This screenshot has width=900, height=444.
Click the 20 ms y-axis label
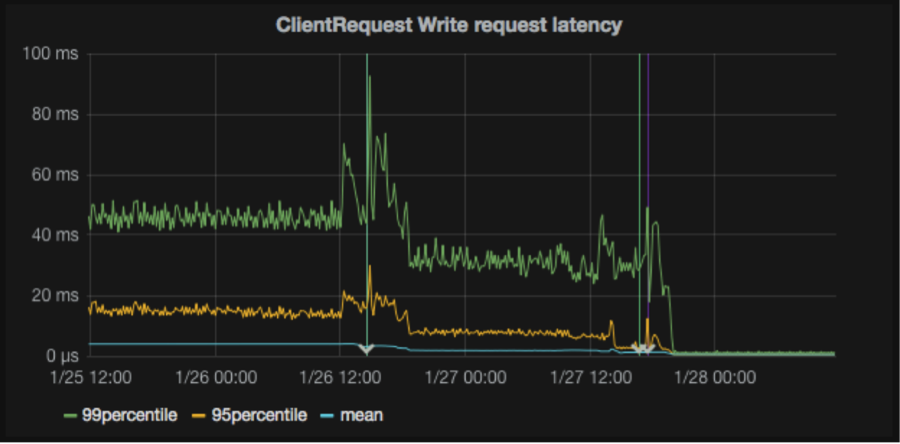coord(54,295)
